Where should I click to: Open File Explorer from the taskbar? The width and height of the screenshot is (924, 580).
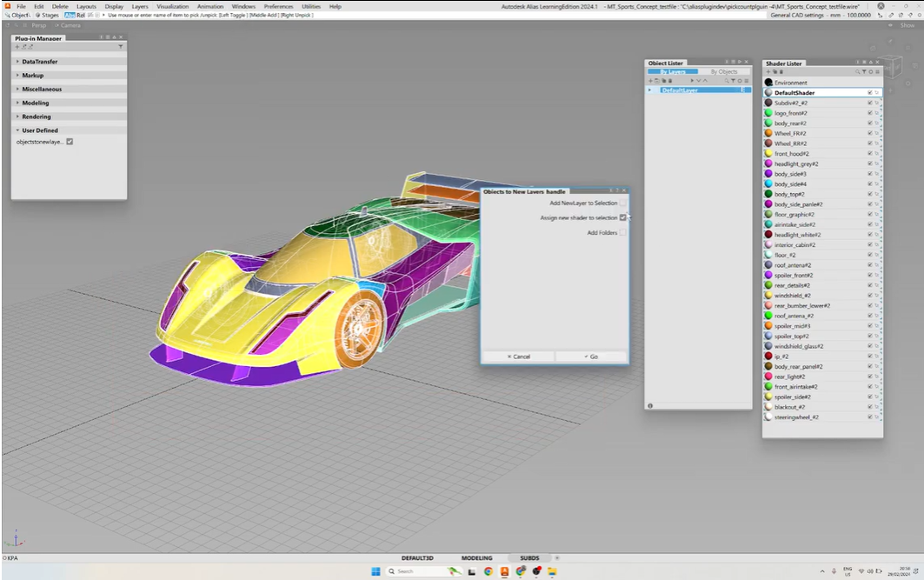(552, 571)
